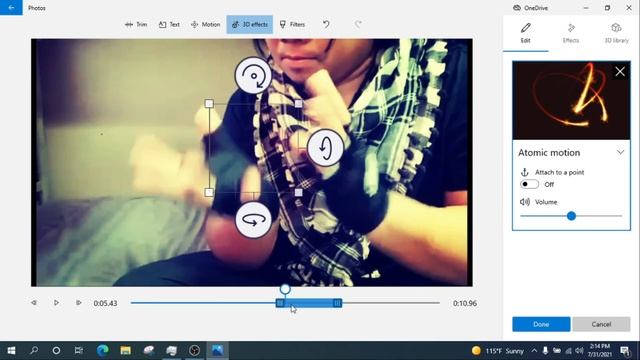Toggle Attach to a point switch
The height and width of the screenshot is (360, 640).
(529, 184)
